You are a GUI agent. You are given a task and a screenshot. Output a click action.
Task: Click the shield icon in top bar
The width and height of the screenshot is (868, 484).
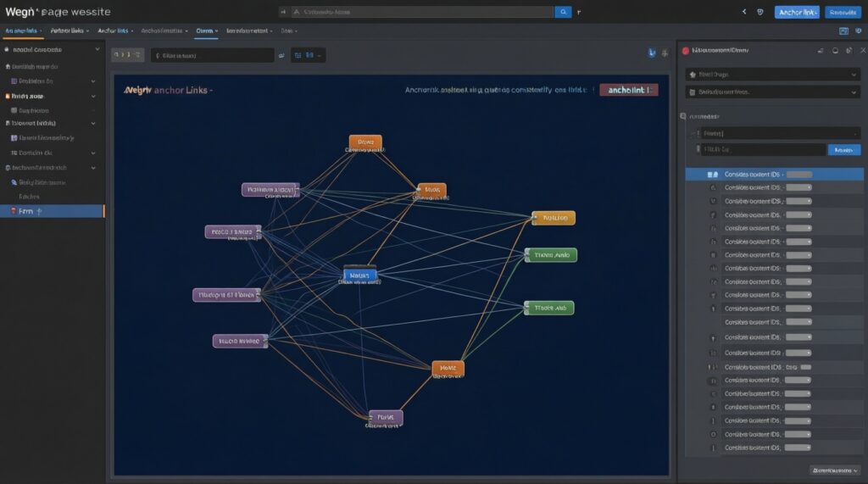pyautogui.click(x=759, y=12)
